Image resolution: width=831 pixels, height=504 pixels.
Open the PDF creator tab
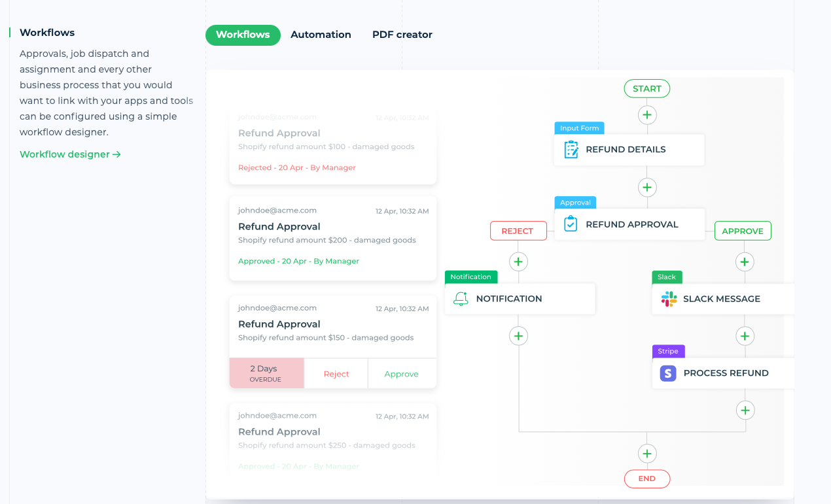pos(402,34)
